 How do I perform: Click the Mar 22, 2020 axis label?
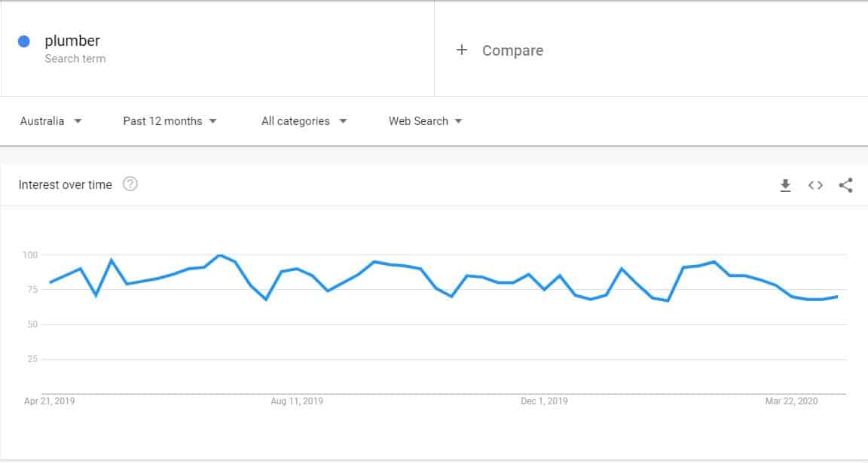coord(790,401)
